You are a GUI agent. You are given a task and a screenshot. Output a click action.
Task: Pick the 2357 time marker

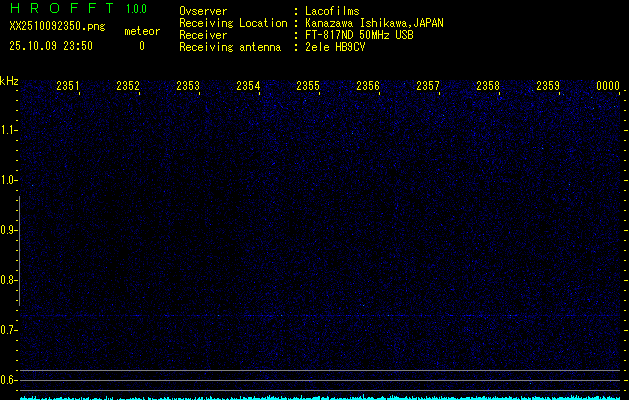point(428,87)
